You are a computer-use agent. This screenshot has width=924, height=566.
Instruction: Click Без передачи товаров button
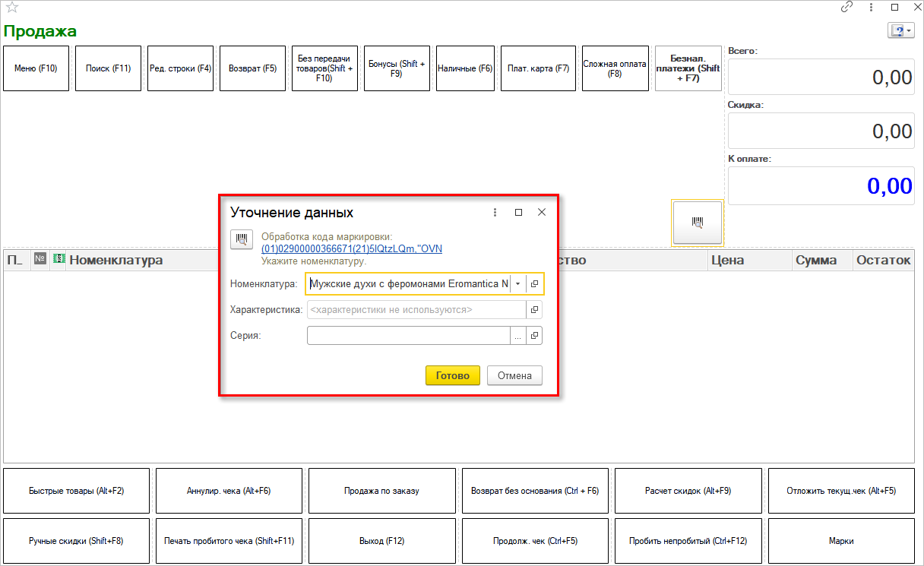coord(324,68)
